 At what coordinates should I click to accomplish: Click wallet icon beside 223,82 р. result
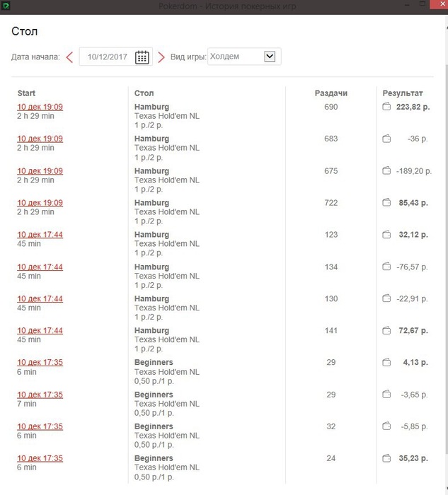(x=386, y=106)
